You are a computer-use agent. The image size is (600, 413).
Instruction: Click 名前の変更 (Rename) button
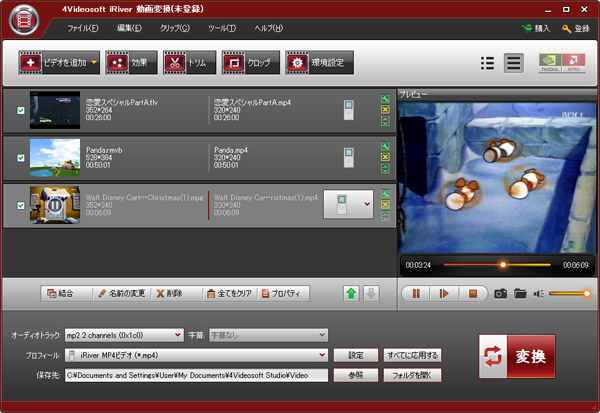click(122, 294)
